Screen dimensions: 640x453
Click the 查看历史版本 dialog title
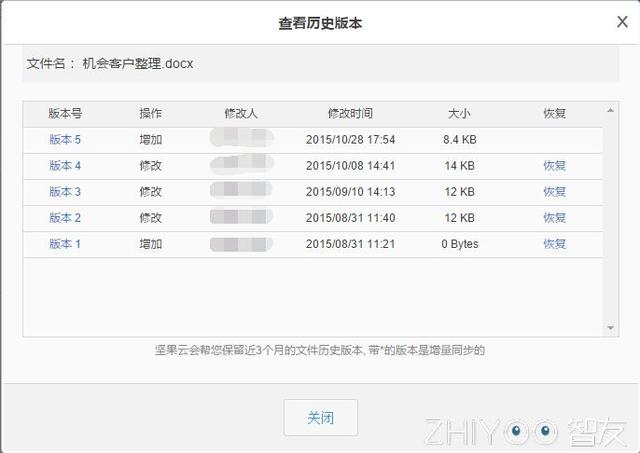(x=320, y=23)
